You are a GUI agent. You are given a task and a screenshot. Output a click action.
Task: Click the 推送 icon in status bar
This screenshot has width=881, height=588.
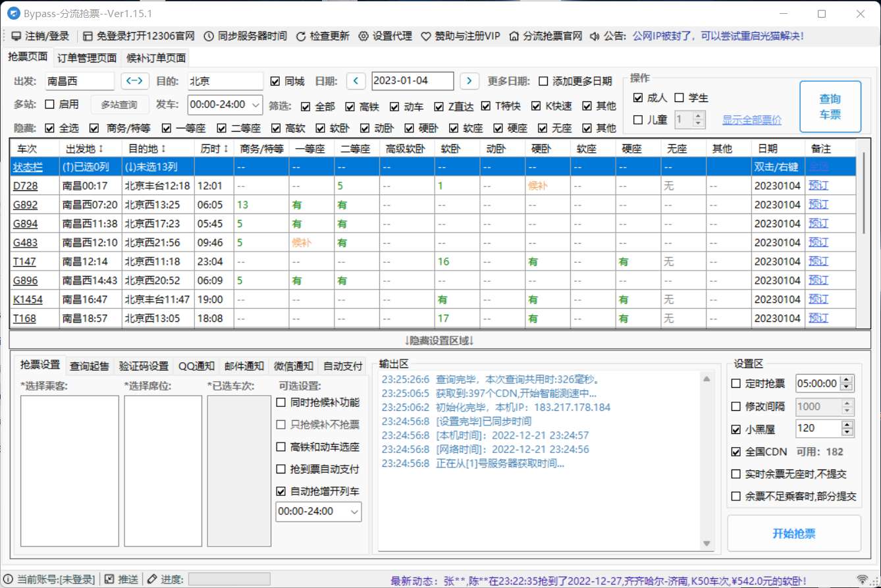(x=109, y=579)
